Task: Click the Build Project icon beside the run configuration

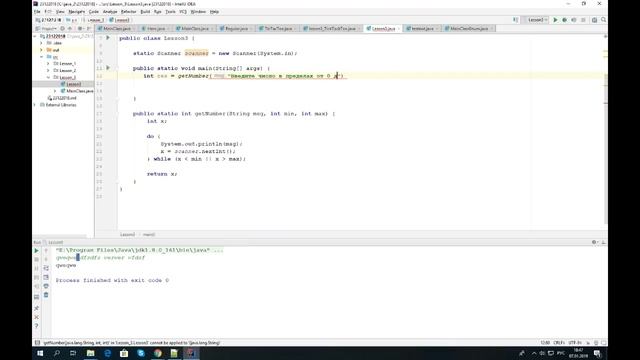Action: click(516, 20)
